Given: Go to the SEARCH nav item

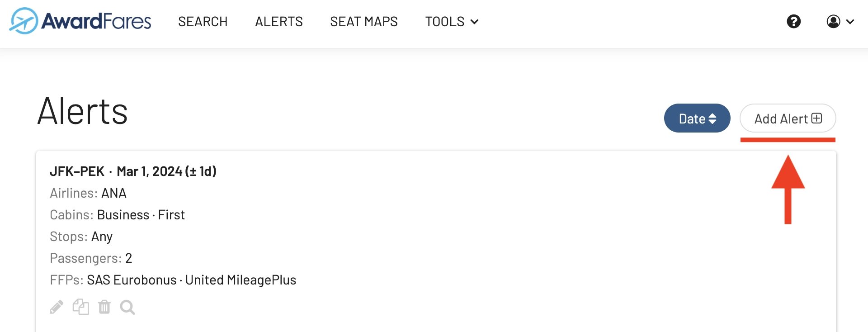Looking at the screenshot, I should (x=203, y=22).
